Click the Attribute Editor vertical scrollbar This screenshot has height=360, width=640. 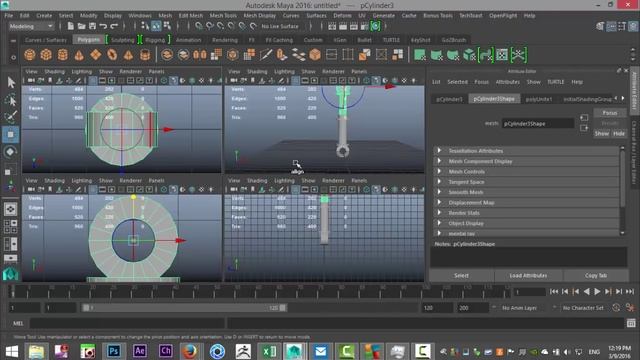click(622, 191)
